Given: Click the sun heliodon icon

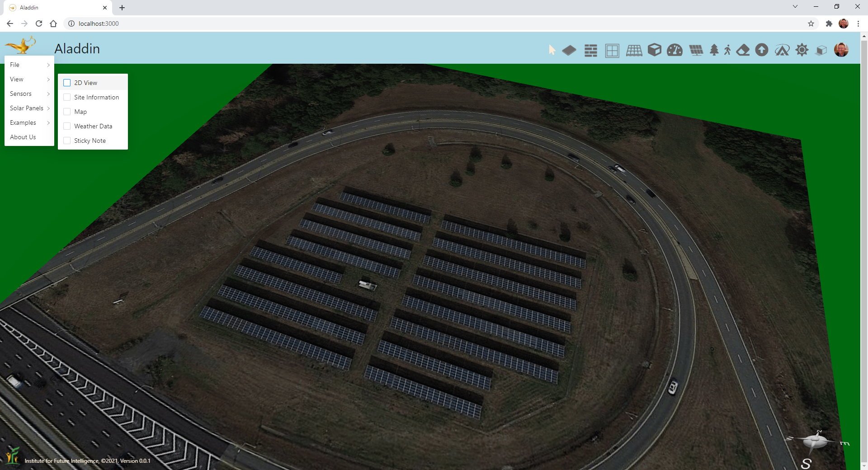Looking at the screenshot, I should (802, 50).
